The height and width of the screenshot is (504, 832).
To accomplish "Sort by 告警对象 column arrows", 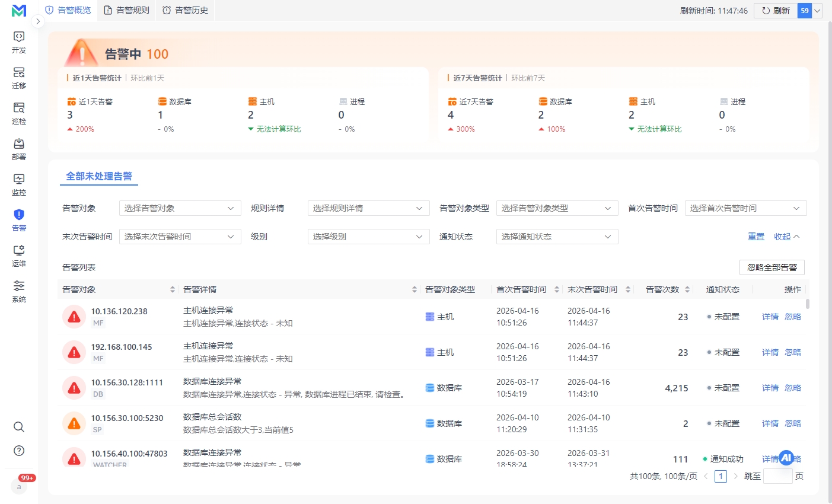I will point(173,289).
